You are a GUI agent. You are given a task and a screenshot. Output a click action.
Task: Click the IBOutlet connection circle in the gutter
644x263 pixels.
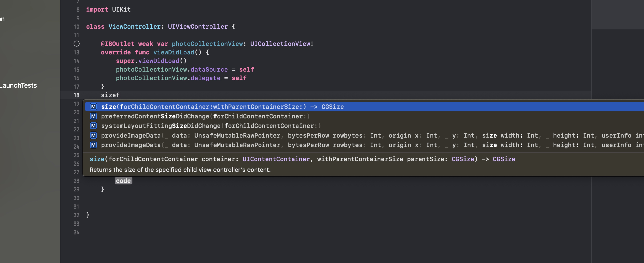coord(77,44)
